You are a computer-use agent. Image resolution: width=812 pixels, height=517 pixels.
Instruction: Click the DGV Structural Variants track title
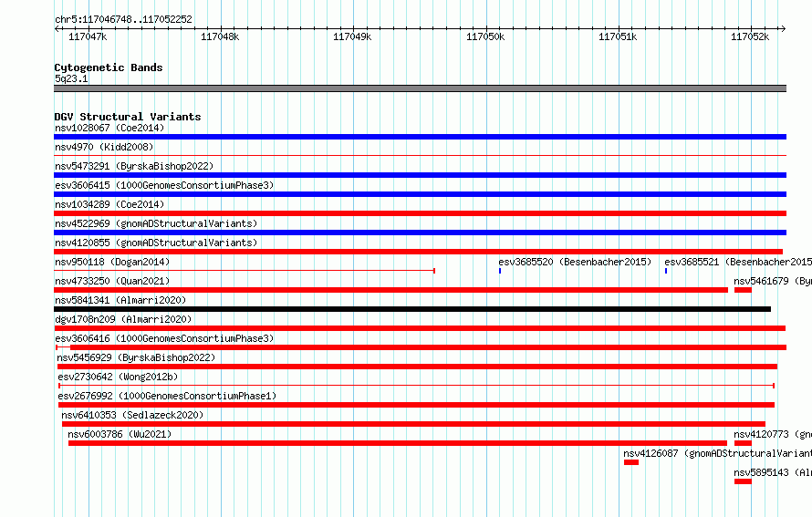point(128,117)
